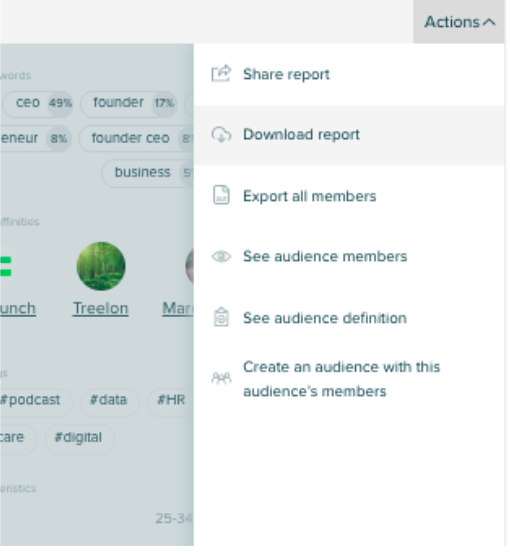Click the clipboard icon for audience definition

coord(221,318)
